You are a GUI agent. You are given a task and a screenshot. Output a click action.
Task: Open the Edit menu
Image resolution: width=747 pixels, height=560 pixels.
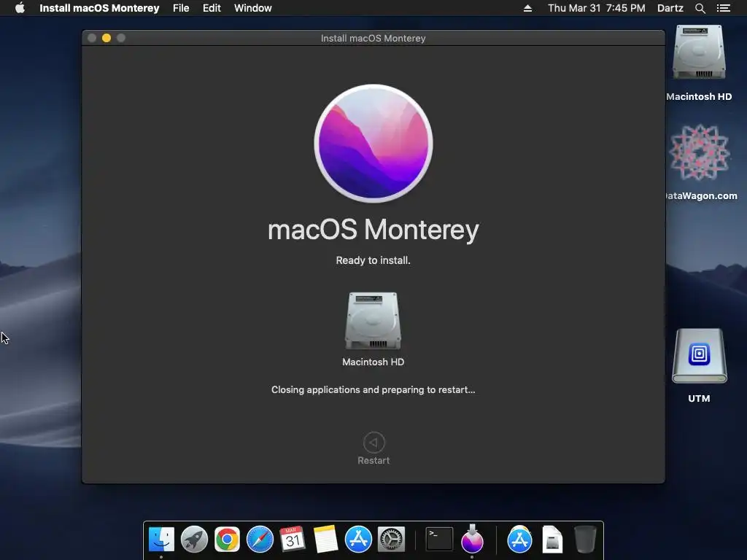(x=212, y=8)
